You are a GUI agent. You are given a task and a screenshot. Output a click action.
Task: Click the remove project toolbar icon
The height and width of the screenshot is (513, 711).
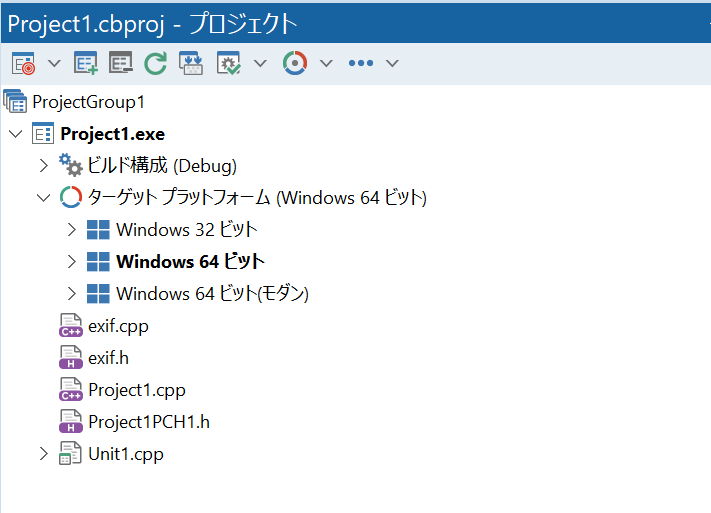pos(121,63)
